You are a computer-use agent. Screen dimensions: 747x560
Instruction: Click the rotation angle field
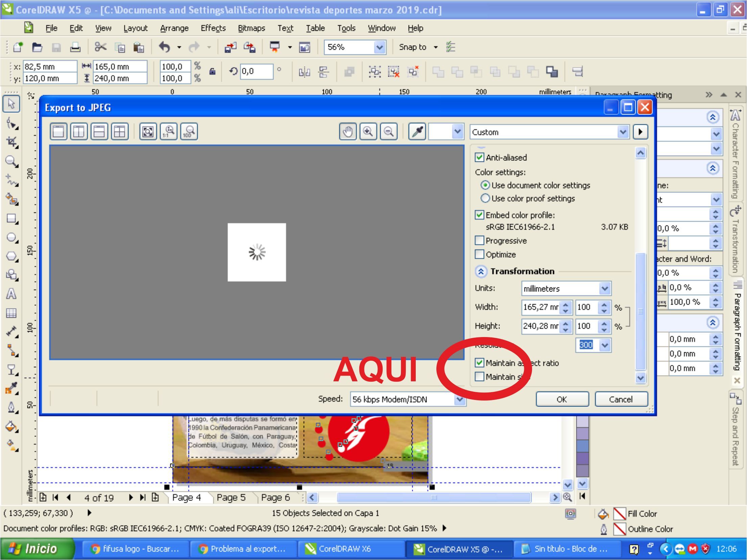pyautogui.click(x=257, y=71)
